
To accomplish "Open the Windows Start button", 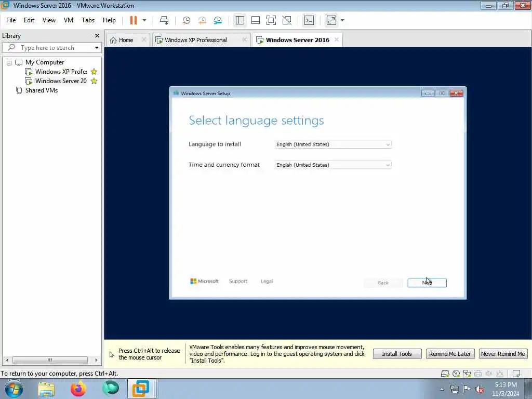I will 14,389.
